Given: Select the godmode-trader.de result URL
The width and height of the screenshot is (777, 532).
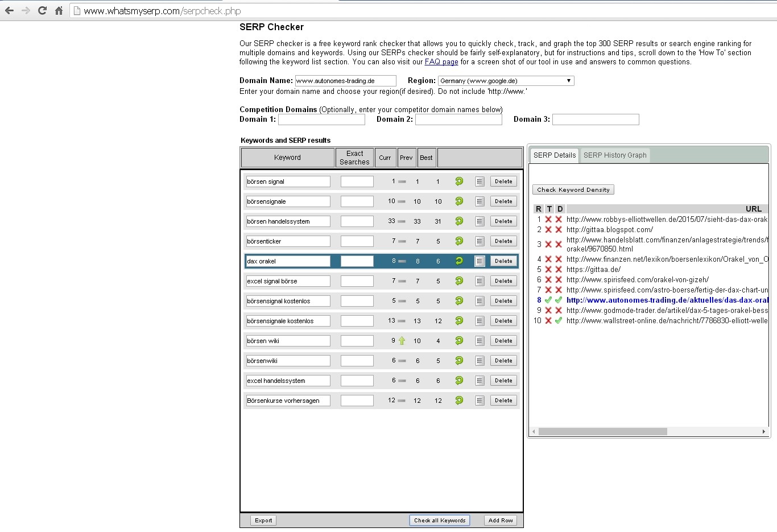Looking at the screenshot, I should (667, 311).
